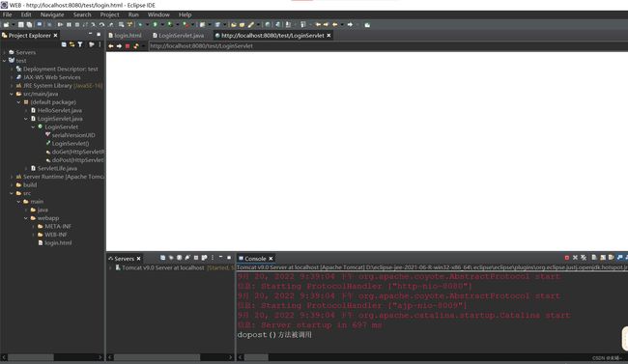Collapse the LoginServlet class node
The width and height of the screenshot is (628, 364).
(x=33, y=126)
